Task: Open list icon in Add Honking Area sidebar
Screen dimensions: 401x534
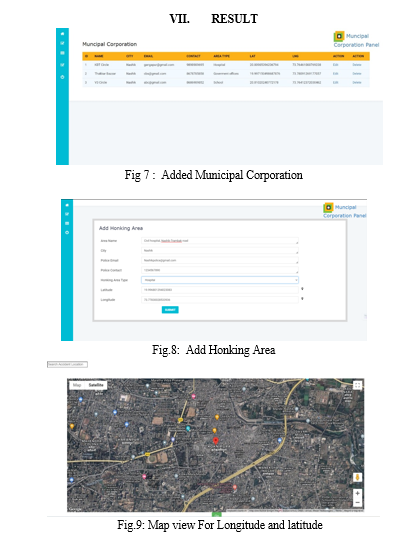Action: [67, 223]
